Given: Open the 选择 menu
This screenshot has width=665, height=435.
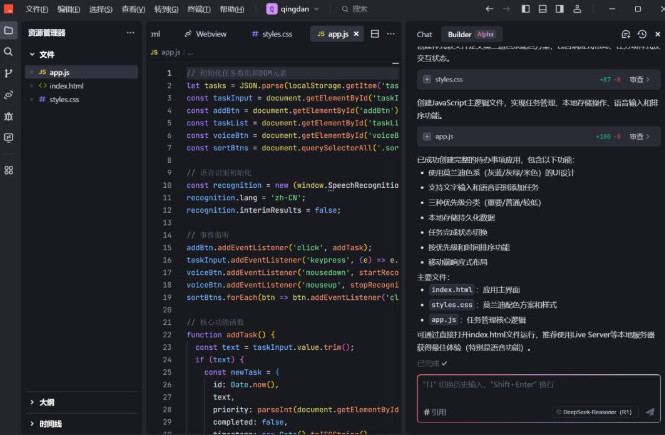Looking at the screenshot, I should [101, 9].
